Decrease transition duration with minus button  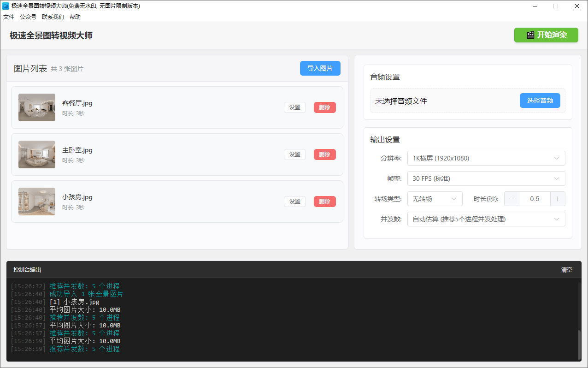pos(512,199)
